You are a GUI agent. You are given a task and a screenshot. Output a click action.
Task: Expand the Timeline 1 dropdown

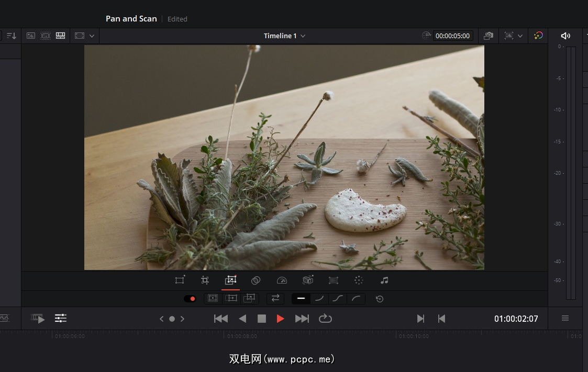(303, 36)
